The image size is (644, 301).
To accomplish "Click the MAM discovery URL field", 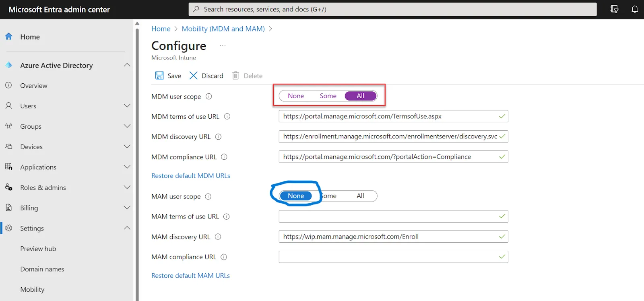I will 393,237.
